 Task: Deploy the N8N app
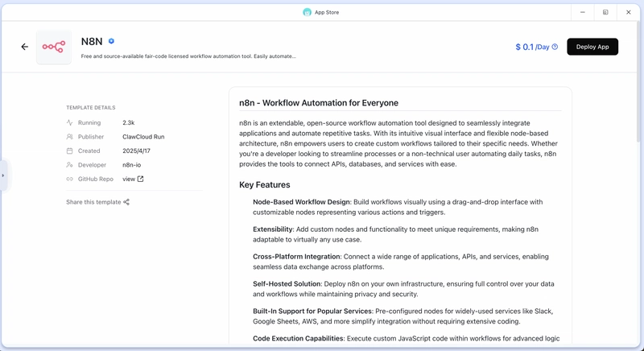592,47
